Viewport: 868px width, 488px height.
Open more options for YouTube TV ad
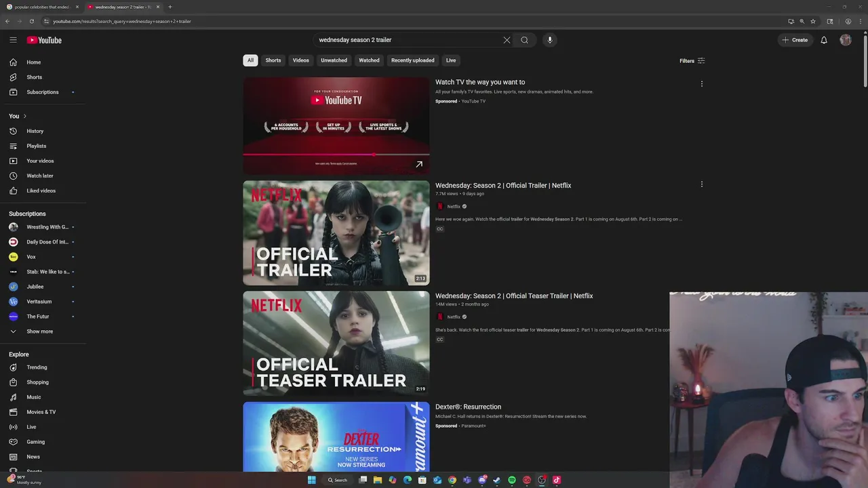(702, 84)
